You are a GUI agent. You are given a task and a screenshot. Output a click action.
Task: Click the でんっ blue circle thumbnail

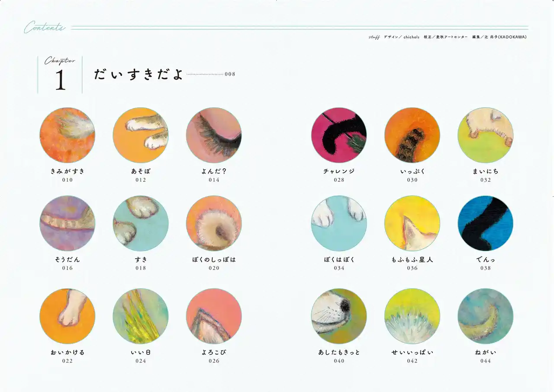[x=486, y=223]
